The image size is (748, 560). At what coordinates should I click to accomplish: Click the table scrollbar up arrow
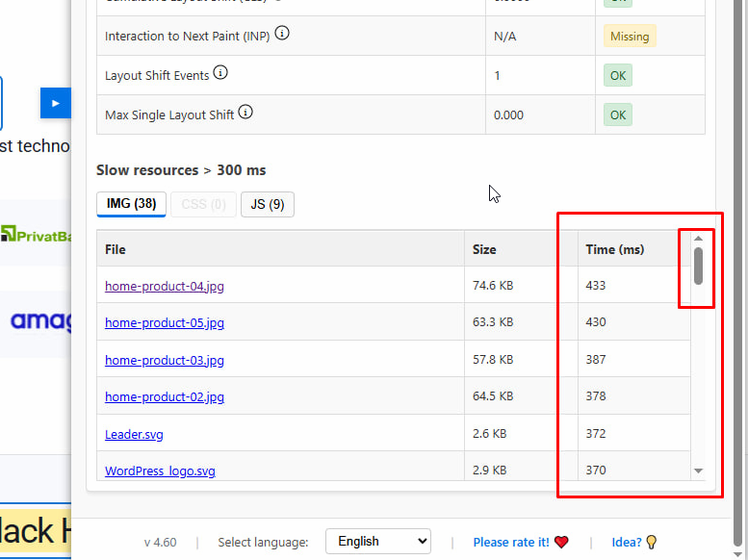tap(698, 238)
